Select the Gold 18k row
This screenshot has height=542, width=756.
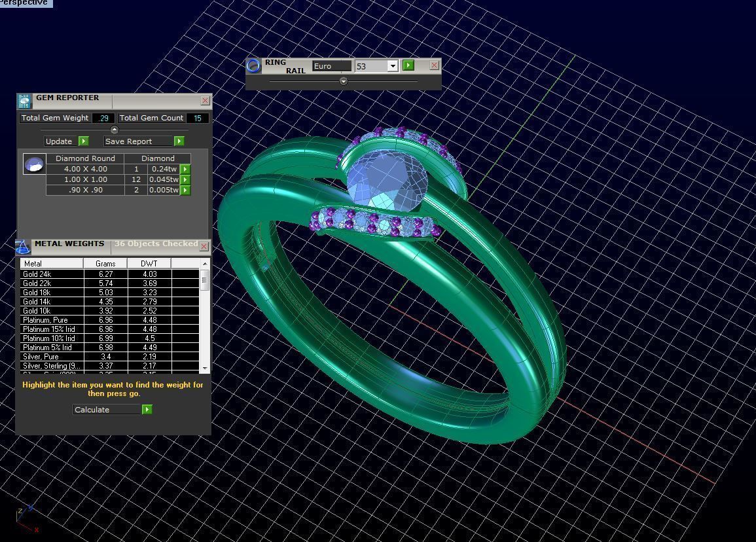point(110,292)
